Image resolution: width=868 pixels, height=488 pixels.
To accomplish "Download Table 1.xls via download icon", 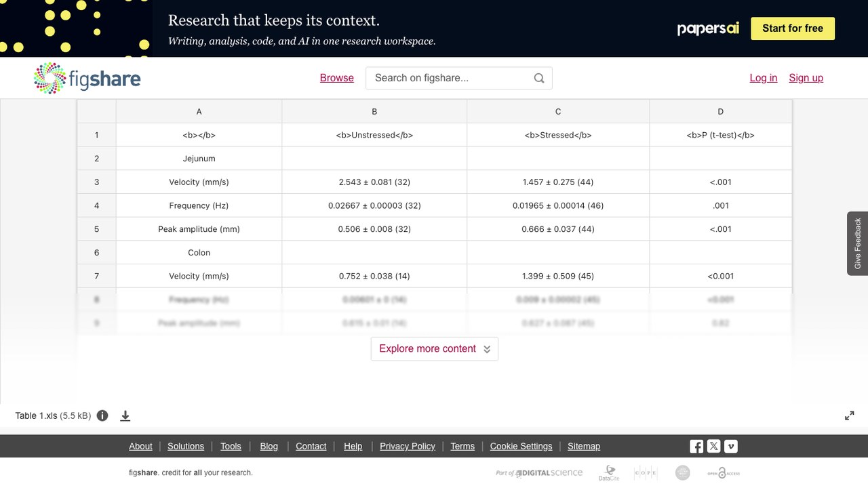I will pos(125,415).
